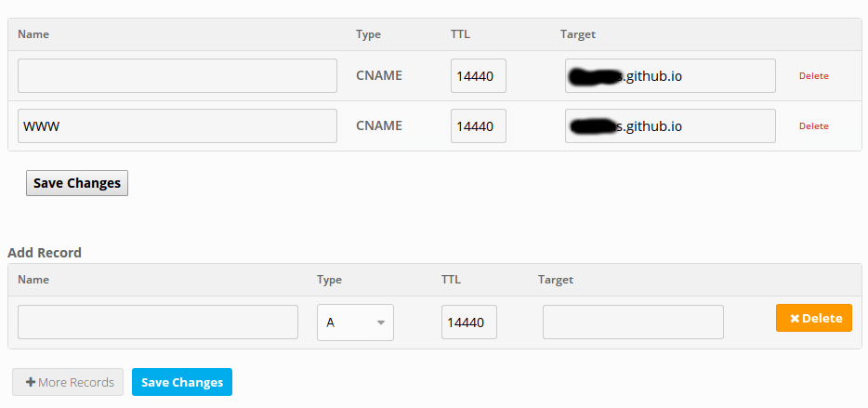This screenshot has width=868, height=408.
Task: Click the CNAME type label of www record
Action: (379, 125)
